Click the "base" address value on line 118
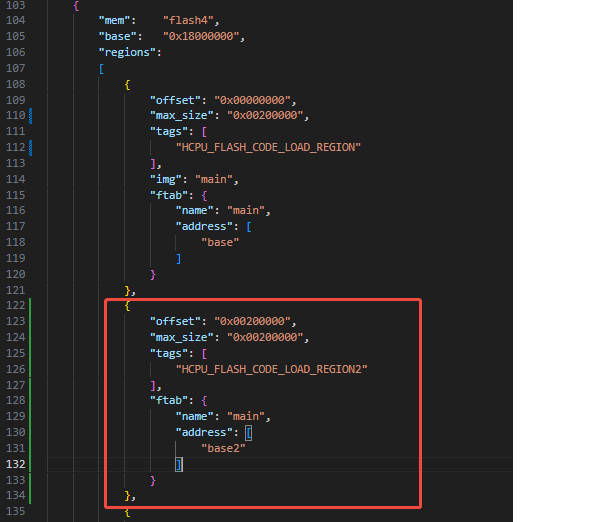Screen dimensions: 592x522 pos(220,242)
